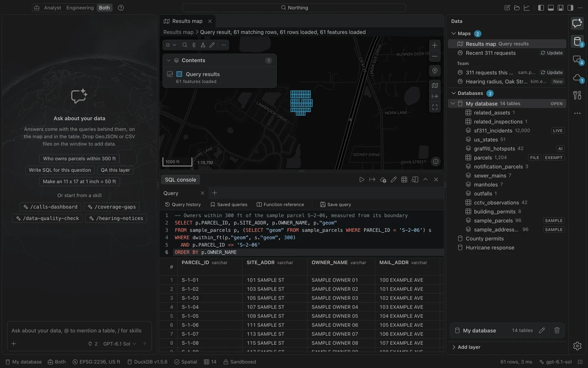The width and height of the screenshot is (588, 368).
Task: Collapse the My database tree node
Action: click(x=453, y=104)
